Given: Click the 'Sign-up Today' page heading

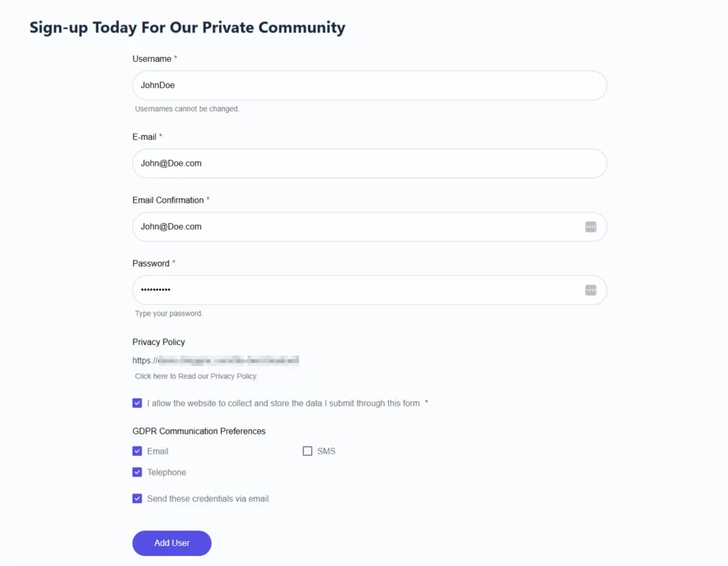Looking at the screenshot, I should pyautogui.click(x=186, y=27).
